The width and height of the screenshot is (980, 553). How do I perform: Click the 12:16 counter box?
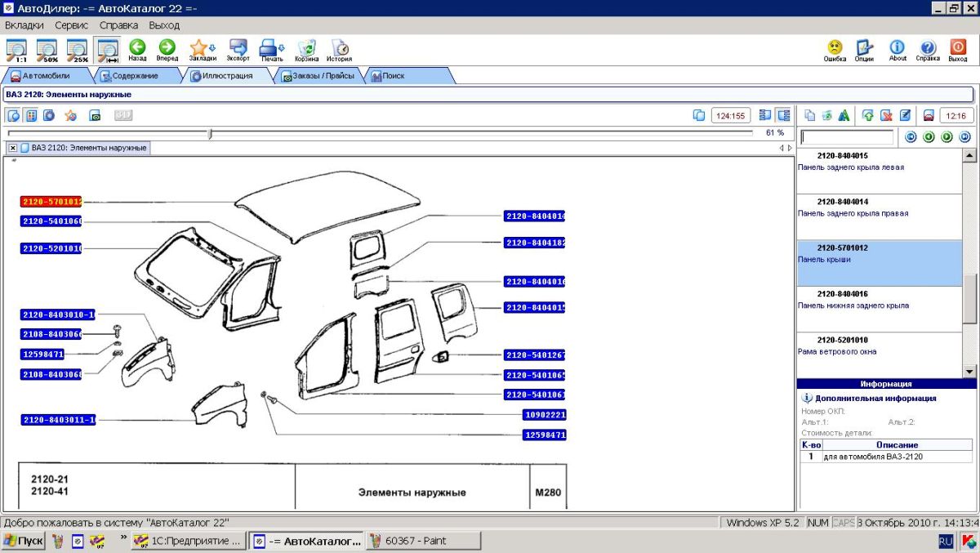tap(956, 116)
